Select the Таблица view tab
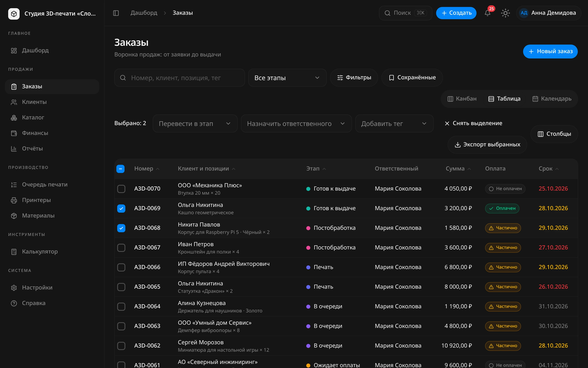Screen dimensions: 588x368 (x=504, y=99)
